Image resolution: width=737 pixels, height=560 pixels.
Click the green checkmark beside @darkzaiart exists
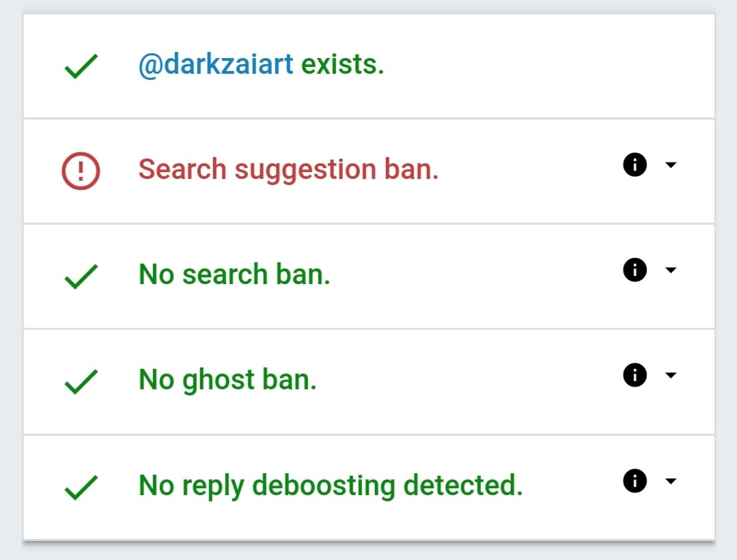click(81, 66)
